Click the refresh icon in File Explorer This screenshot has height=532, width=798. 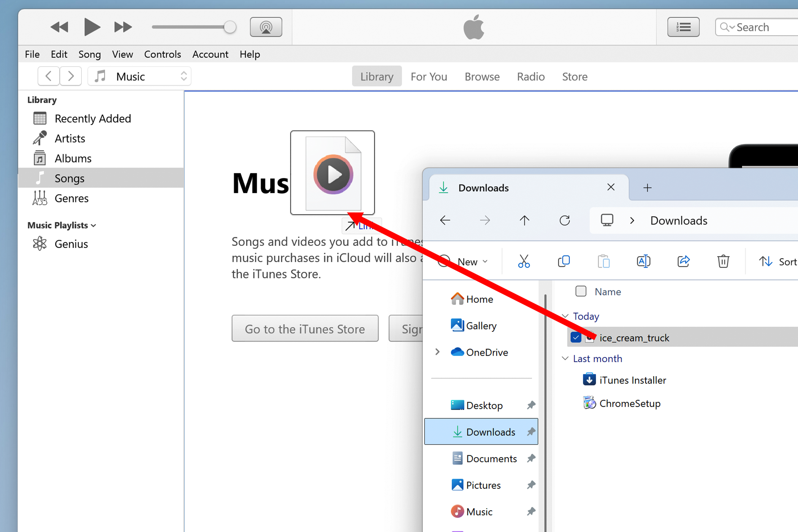(565, 220)
